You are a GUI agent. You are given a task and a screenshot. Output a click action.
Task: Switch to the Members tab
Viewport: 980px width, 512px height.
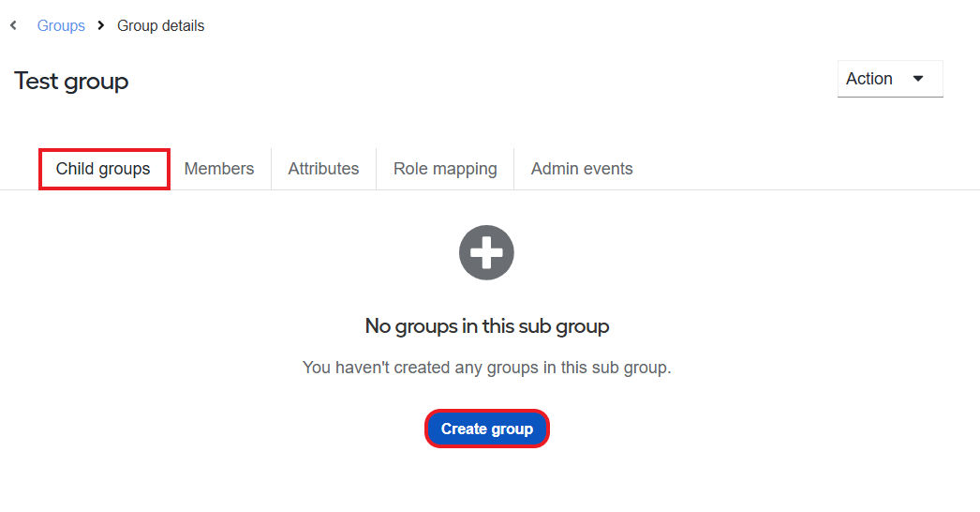point(218,169)
